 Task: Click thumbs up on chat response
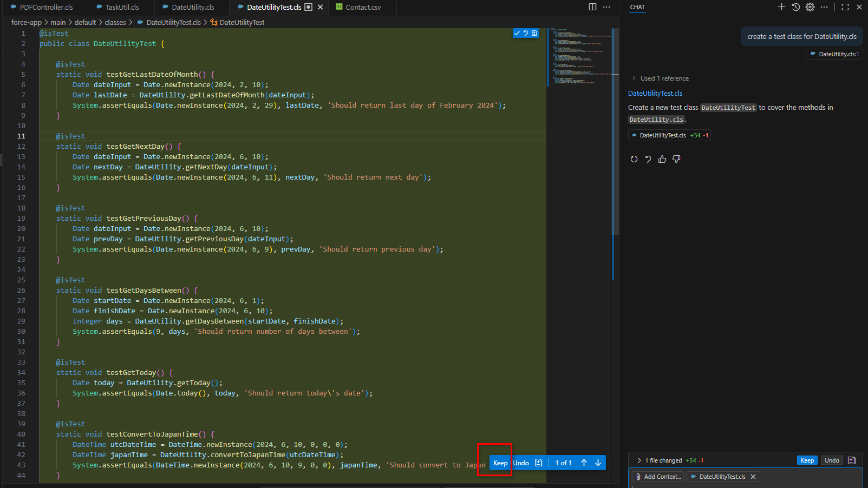[x=662, y=159]
